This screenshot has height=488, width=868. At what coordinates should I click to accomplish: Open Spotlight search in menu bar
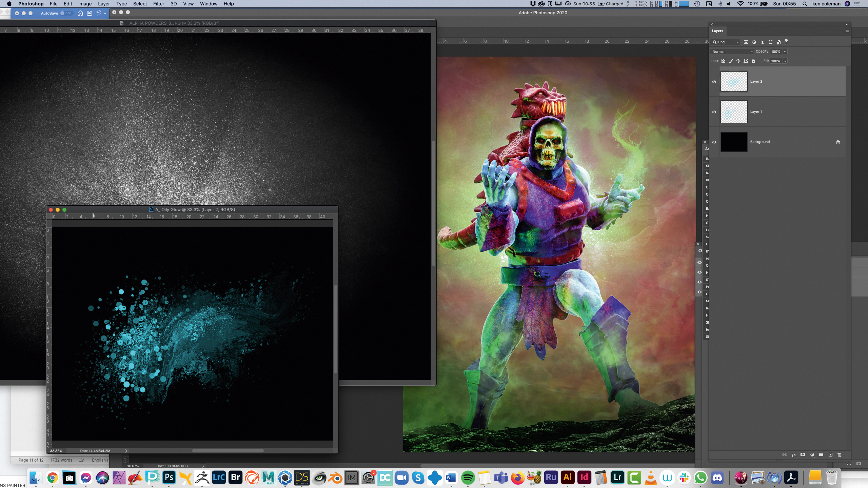[805, 4]
